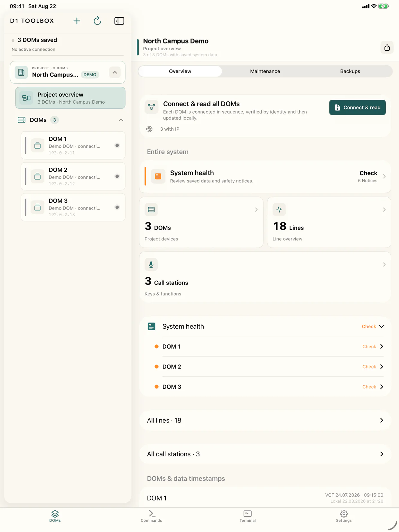
Task: Click the 6 Notices Check label
Action: point(368,176)
